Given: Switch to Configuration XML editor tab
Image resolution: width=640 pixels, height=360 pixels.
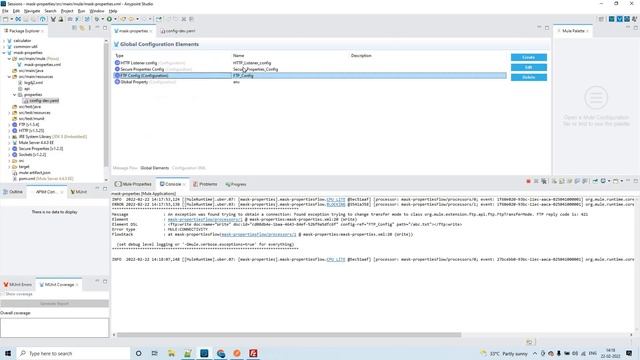Looking at the screenshot, I should [x=189, y=168].
